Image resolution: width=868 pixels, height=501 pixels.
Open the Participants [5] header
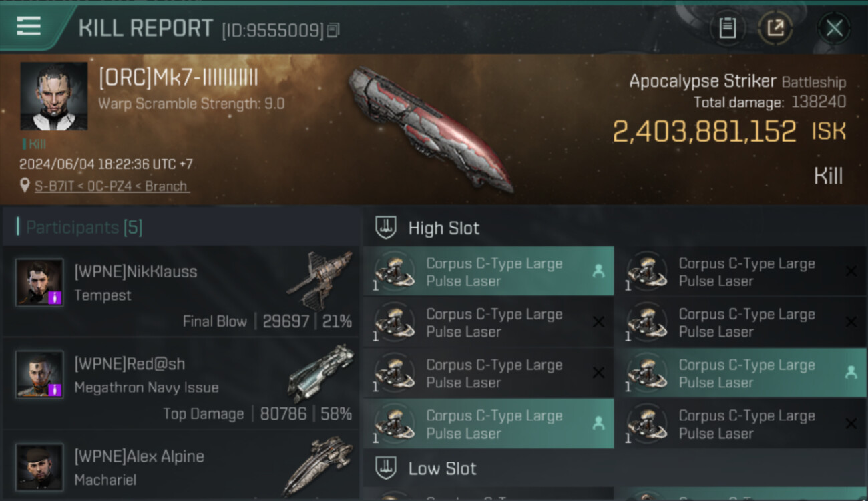pyautogui.click(x=83, y=227)
